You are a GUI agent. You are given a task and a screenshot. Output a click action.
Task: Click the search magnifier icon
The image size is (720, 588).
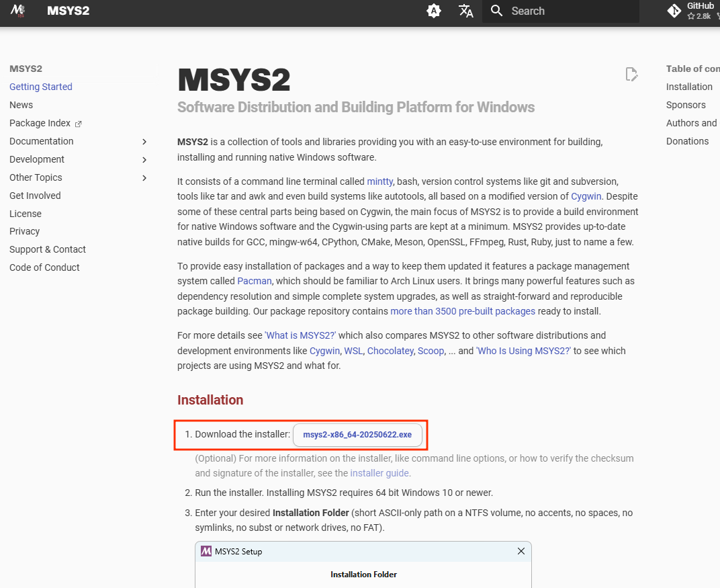point(496,11)
